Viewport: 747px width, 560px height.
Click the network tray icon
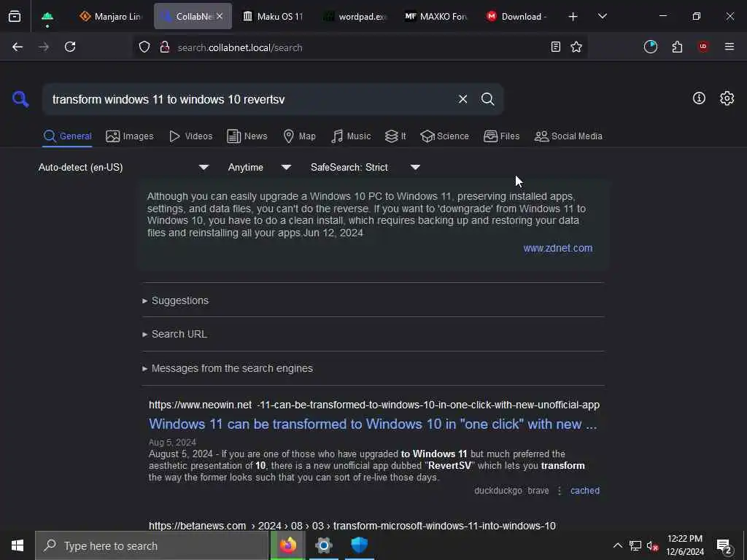point(635,545)
